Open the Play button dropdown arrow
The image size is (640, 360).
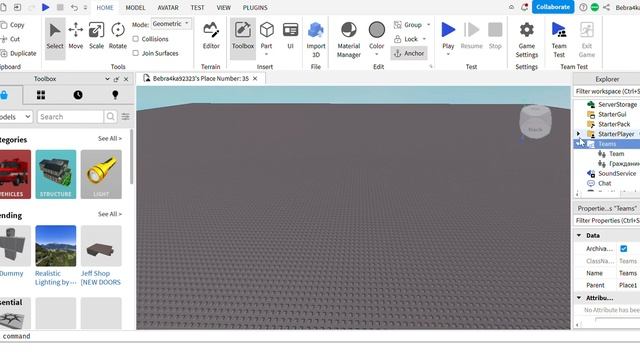[448, 54]
